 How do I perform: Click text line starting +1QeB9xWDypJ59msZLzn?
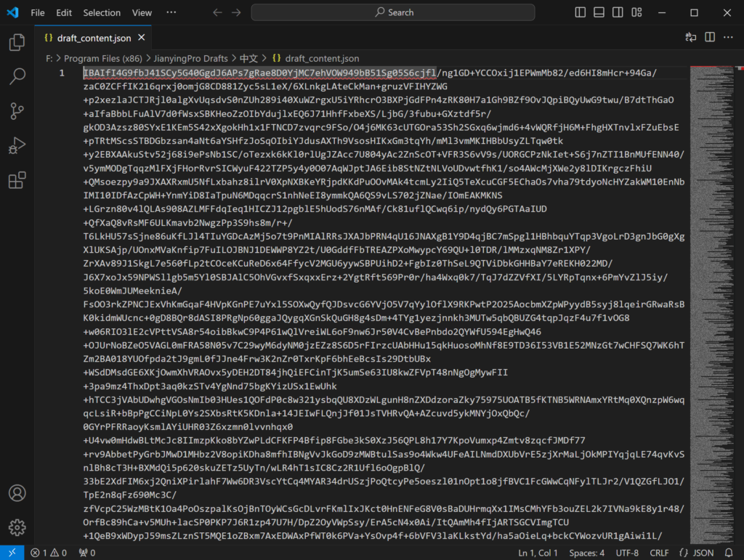click(x=373, y=536)
